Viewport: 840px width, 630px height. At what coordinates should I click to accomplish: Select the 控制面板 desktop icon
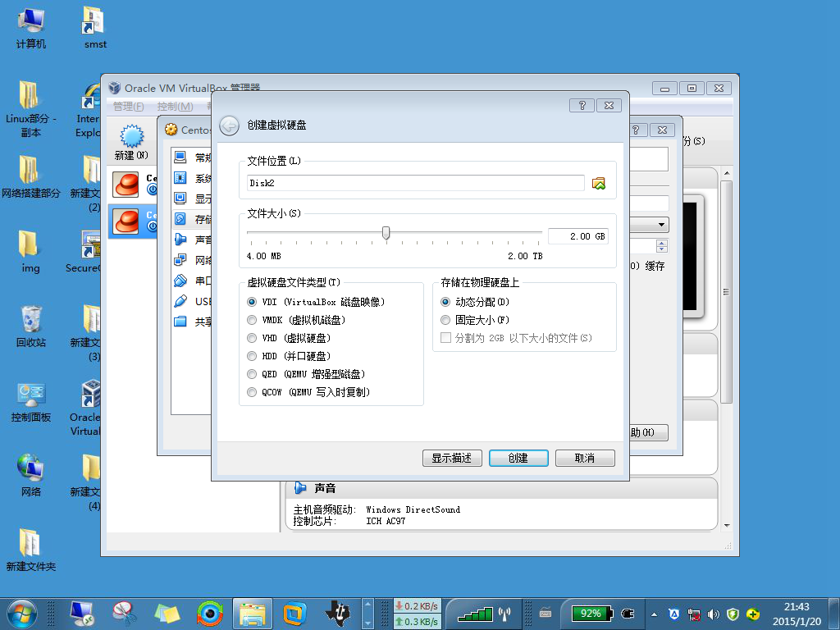(x=30, y=400)
